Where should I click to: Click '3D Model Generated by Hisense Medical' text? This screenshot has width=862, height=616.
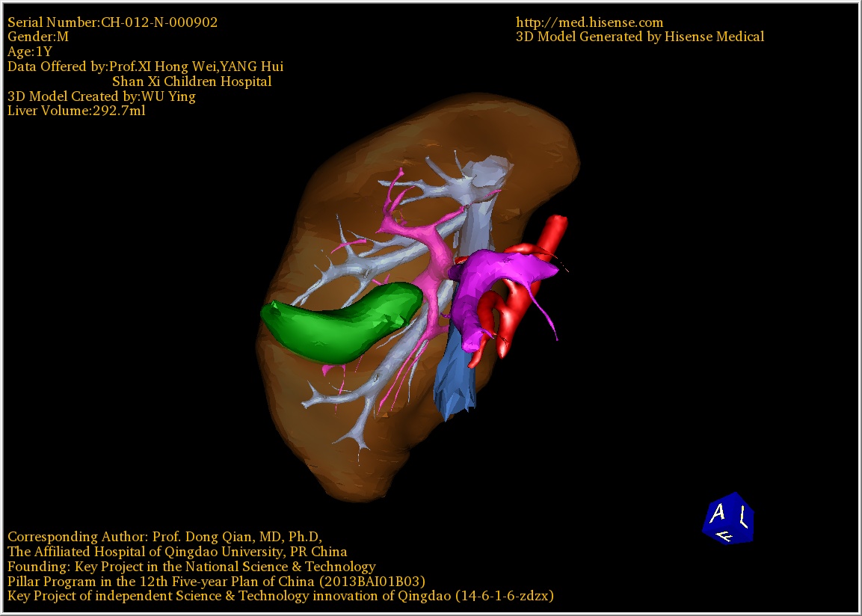[640, 37]
